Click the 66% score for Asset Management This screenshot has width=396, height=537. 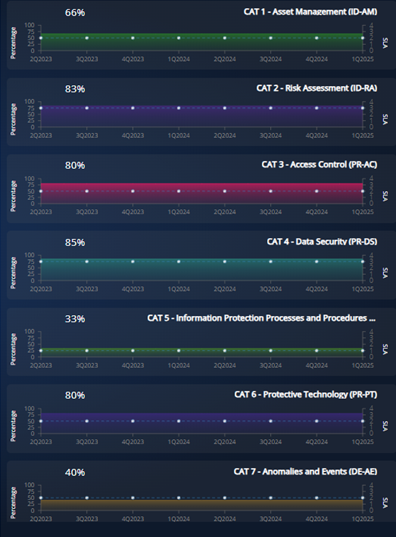(x=75, y=13)
